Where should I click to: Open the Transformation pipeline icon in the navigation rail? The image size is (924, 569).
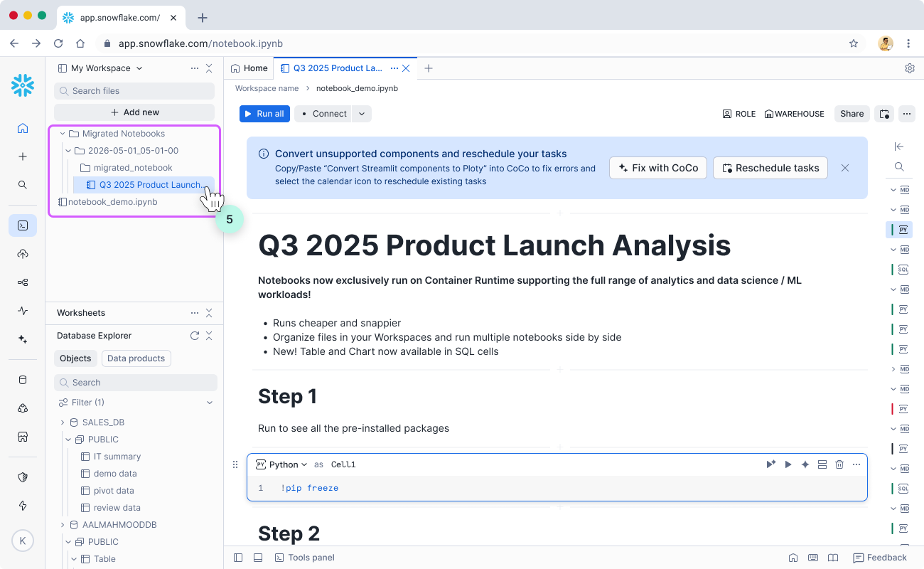pyautogui.click(x=23, y=282)
